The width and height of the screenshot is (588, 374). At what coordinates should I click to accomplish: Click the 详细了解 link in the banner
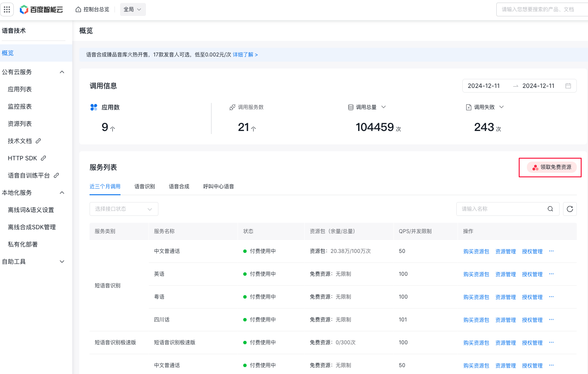(x=245, y=55)
